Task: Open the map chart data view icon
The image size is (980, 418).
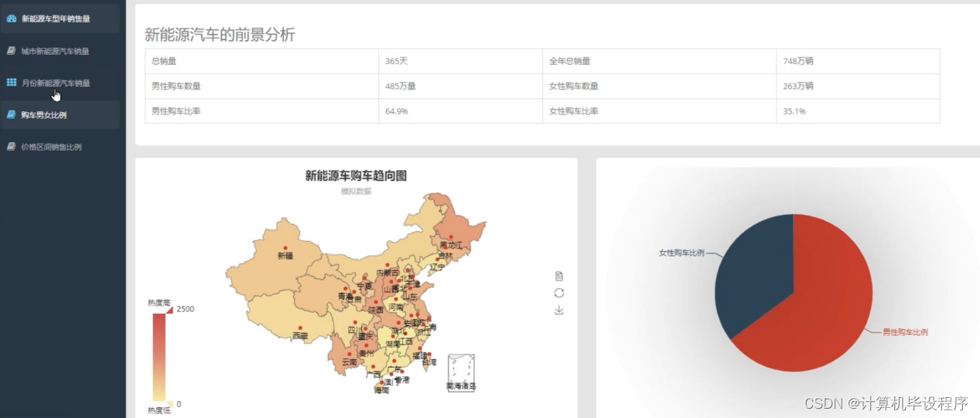Action: pyautogui.click(x=559, y=276)
